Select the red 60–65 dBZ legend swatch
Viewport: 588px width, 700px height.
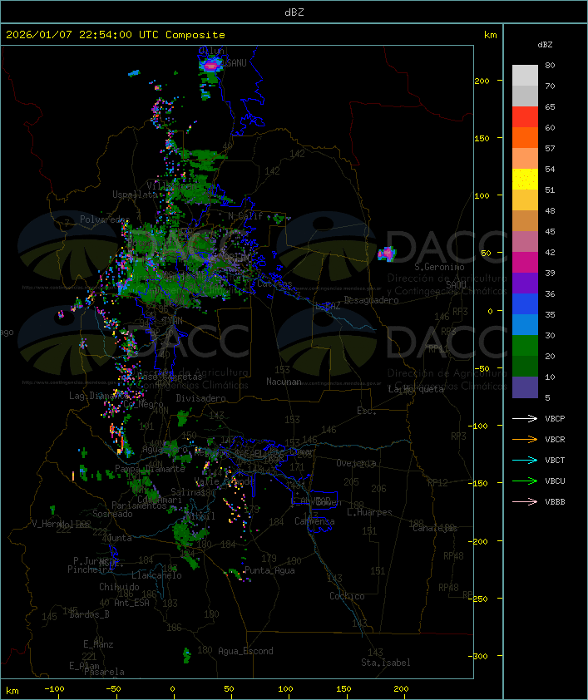525,117
